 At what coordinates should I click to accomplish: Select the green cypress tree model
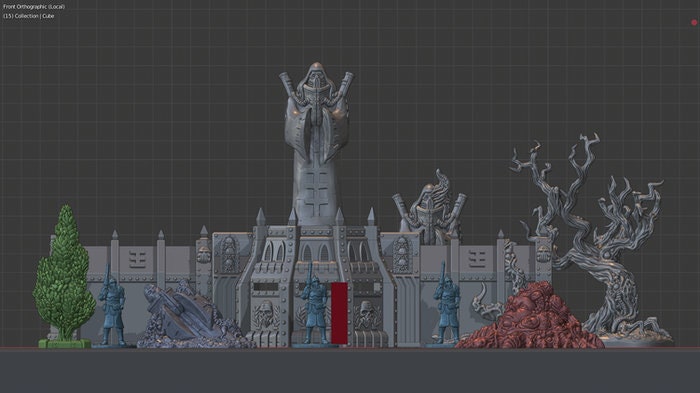click(64, 277)
